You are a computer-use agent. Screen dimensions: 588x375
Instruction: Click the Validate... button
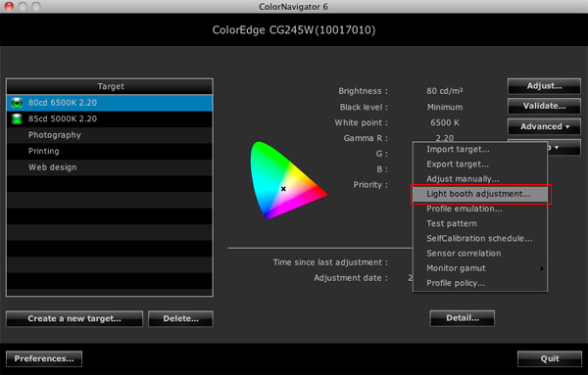point(544,106)
